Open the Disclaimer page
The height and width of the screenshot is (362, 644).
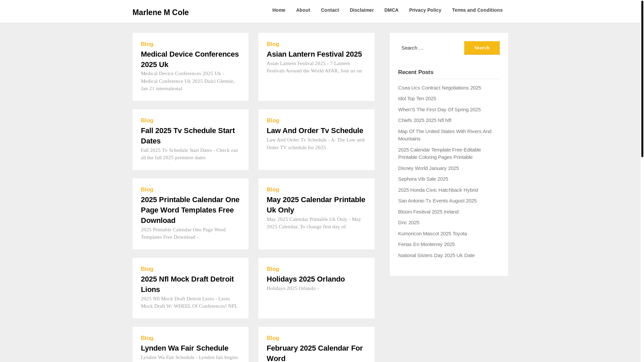click(x=362, y=10)
